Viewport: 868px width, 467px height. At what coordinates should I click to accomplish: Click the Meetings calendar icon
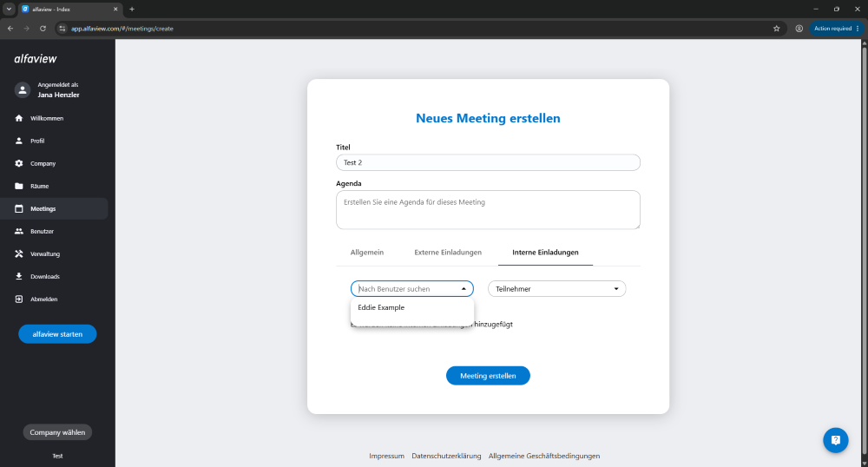(19, 208)
